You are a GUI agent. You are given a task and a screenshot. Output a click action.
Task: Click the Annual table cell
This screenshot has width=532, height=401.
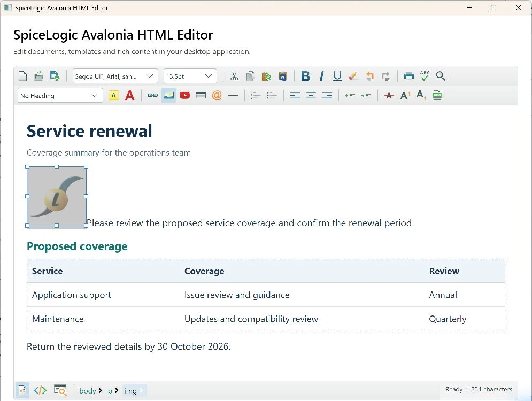[465, 295]
